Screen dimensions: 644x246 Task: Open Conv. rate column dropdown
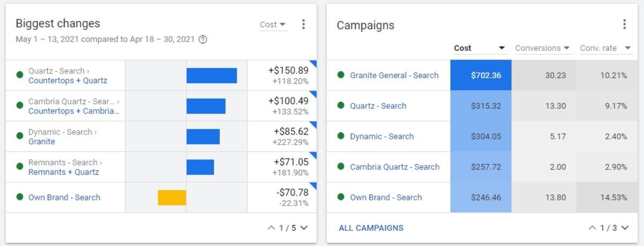pos(627,48)
